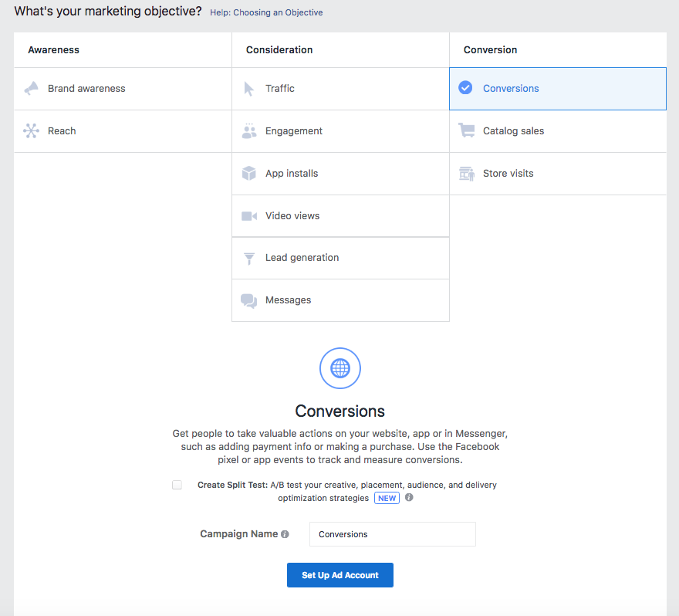The width and height of the screenshot is (679, 616).
Task: Click the Engagement people icon
Action: [x=249, y=130]
